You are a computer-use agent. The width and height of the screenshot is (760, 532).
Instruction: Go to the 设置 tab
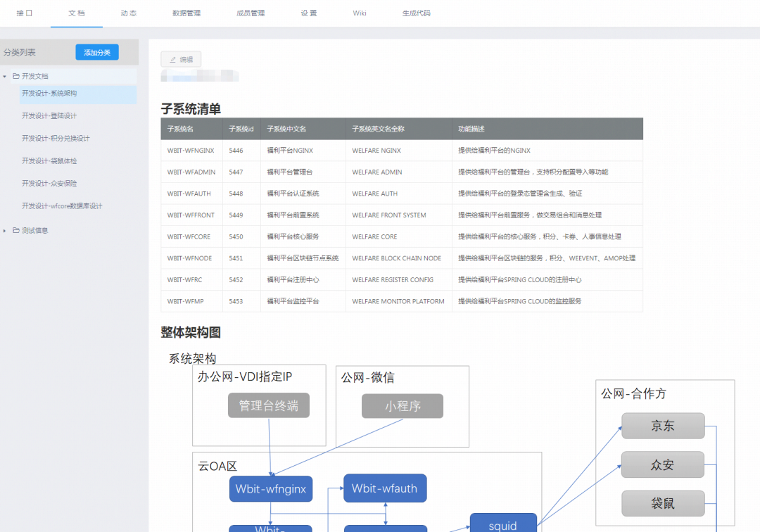point(308,13)
